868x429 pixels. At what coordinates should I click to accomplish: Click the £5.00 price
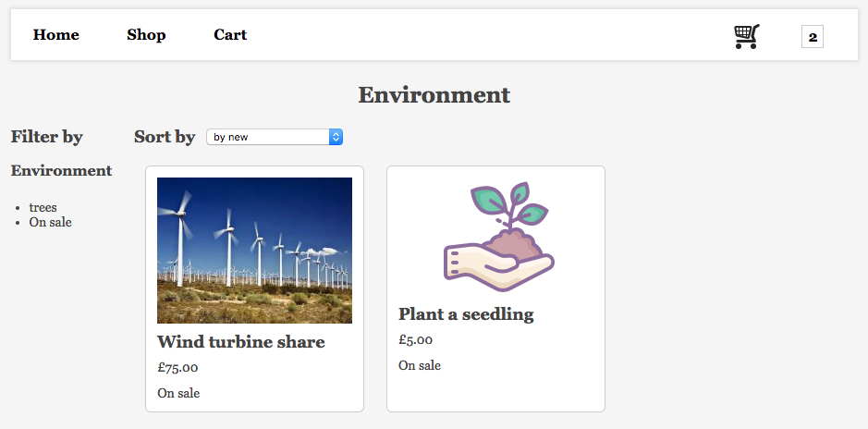(415, 339)
